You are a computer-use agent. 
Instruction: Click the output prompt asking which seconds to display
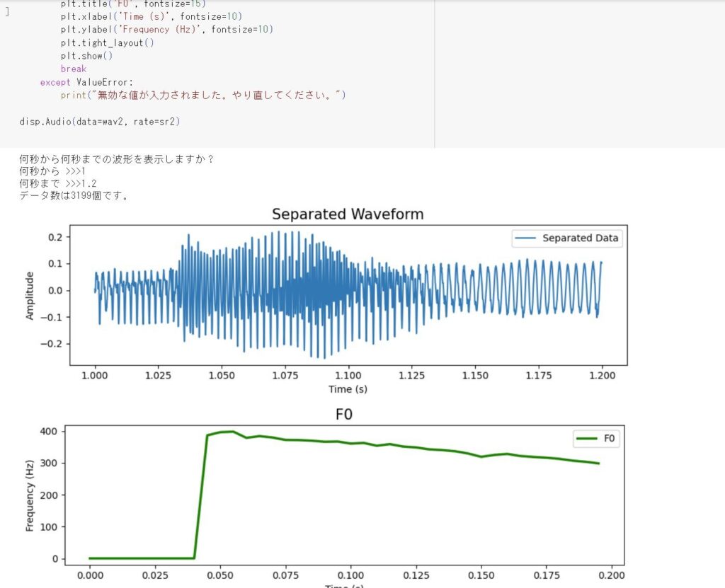pos(117,159)
